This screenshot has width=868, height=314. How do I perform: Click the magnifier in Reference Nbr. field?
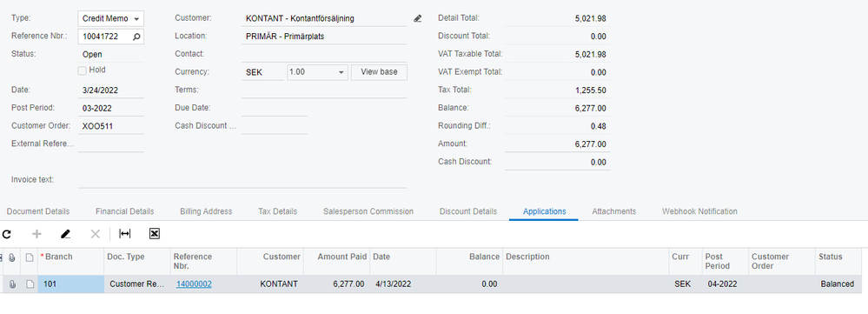(x=136, y=37)
